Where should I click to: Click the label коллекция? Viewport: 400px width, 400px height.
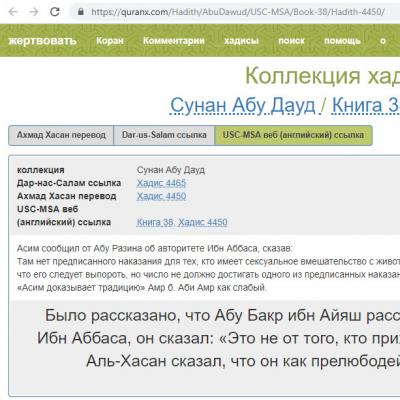[x=41, y=170]
